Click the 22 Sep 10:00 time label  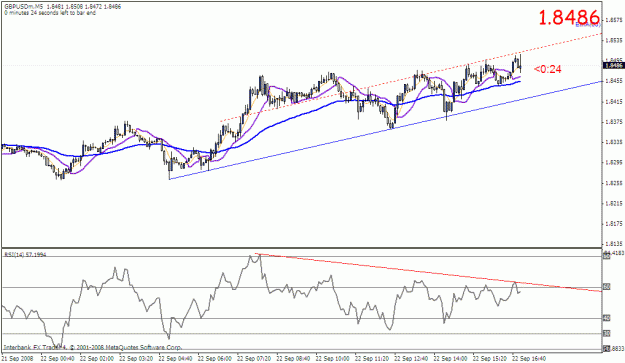tap(332, 359)
